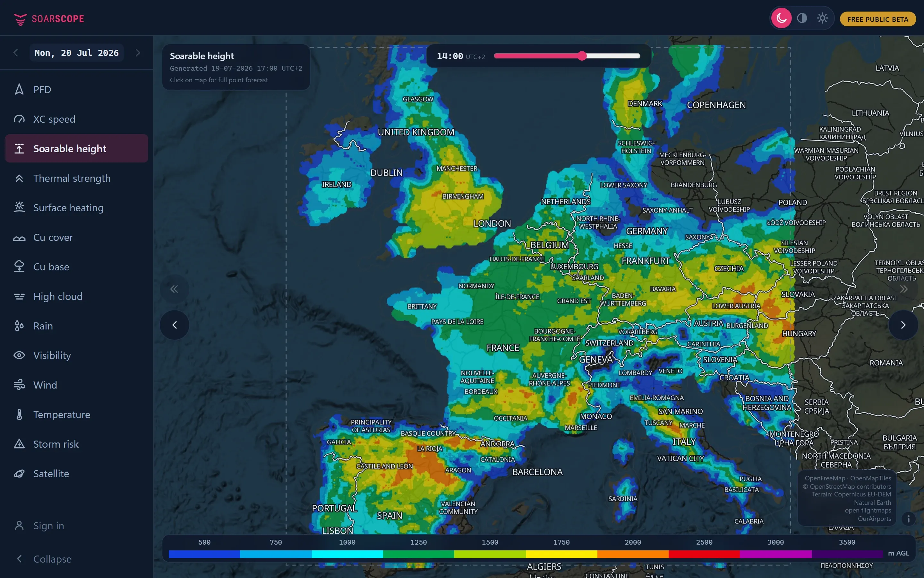Click the High cloud lines icon
Image resolution: width=924 pixels, height=578 pixels.
coord(19,296)
